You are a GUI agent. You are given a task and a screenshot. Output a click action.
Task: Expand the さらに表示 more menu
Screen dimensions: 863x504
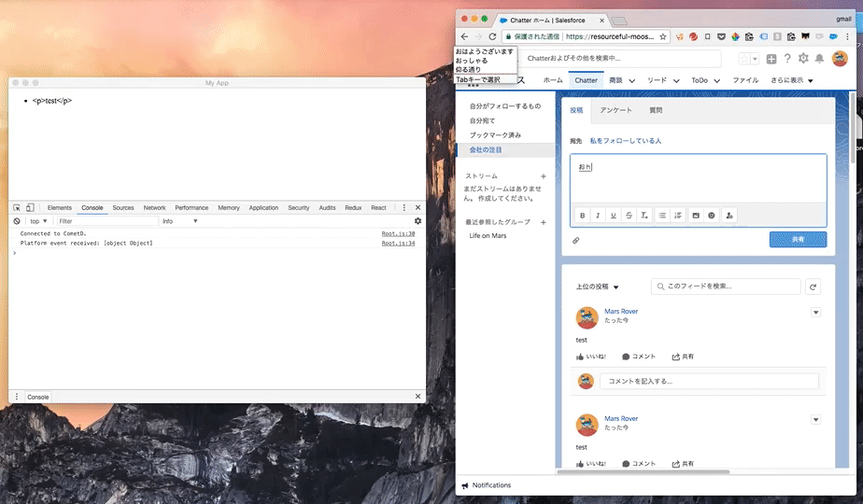(791, 80)
